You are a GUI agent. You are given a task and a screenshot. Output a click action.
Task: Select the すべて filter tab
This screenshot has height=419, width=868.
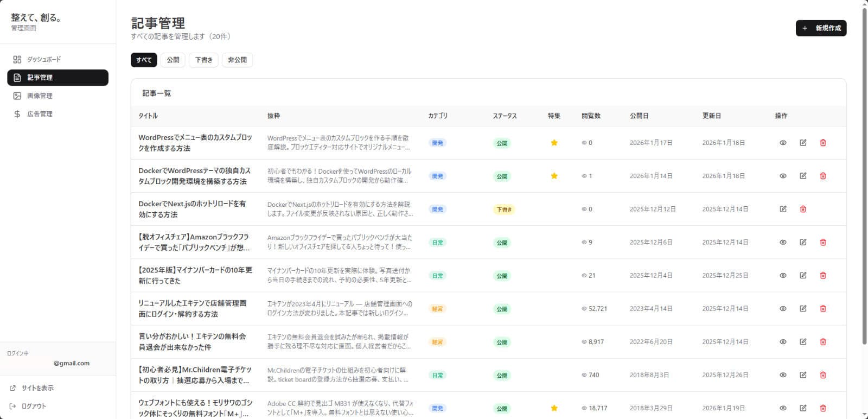pyautogui.click(x=144, y=60)
